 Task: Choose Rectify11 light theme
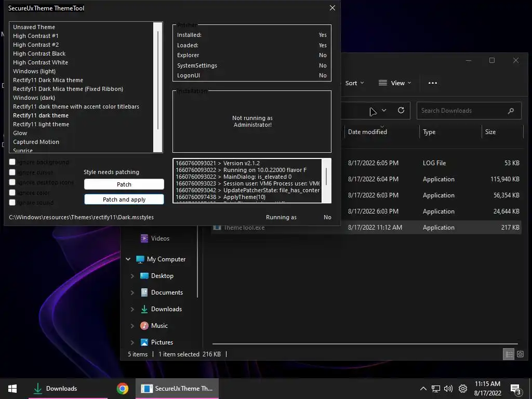tap(41, 124)
